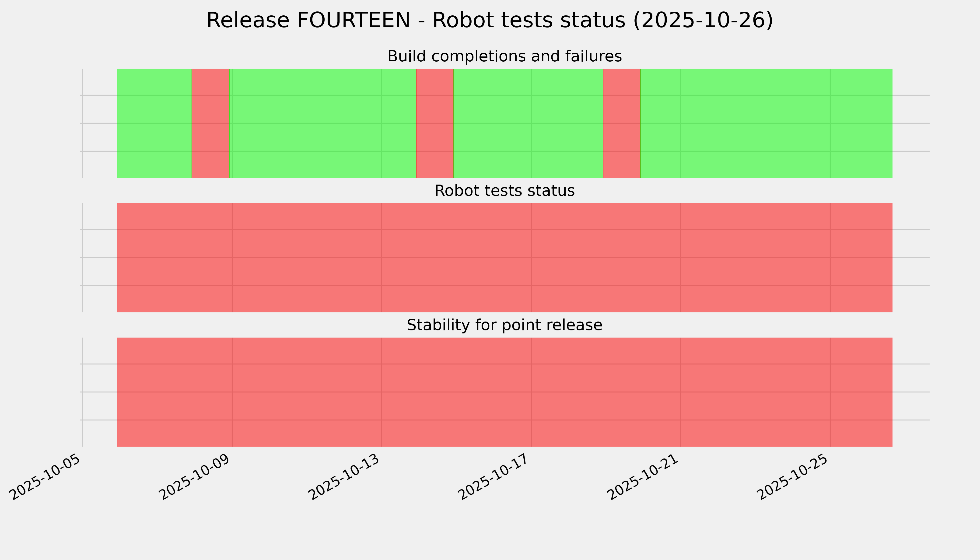
Task: Click the red bar in Robot tests panel
Action: [x=504, y=258]
